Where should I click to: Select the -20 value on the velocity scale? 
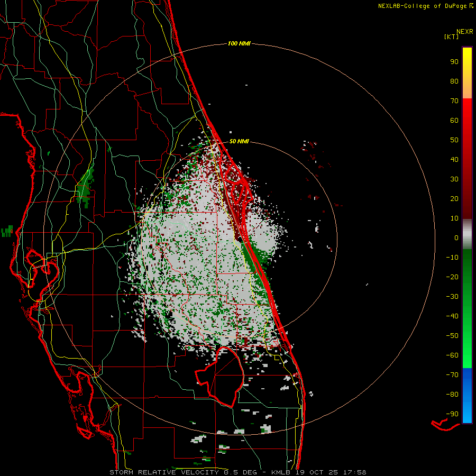(x=452, y=277)
